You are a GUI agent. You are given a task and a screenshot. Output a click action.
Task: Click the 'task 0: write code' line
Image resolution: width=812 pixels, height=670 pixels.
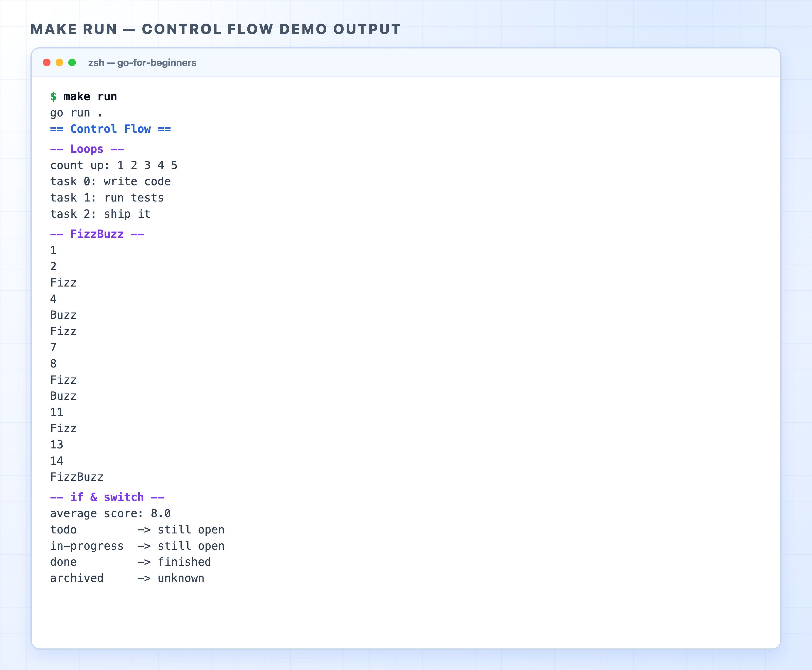(x=110, y=181)
